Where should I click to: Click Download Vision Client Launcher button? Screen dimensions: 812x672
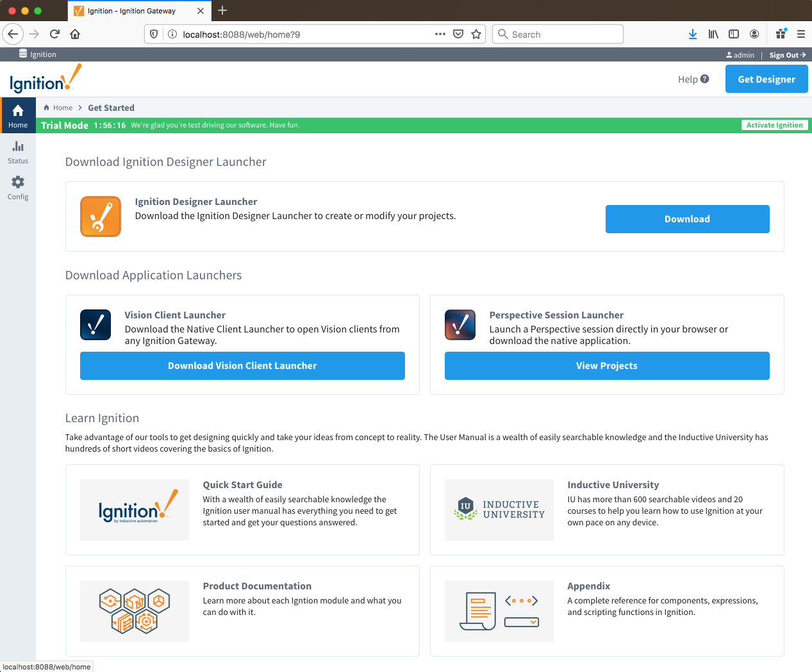click(x=242, y=366)
